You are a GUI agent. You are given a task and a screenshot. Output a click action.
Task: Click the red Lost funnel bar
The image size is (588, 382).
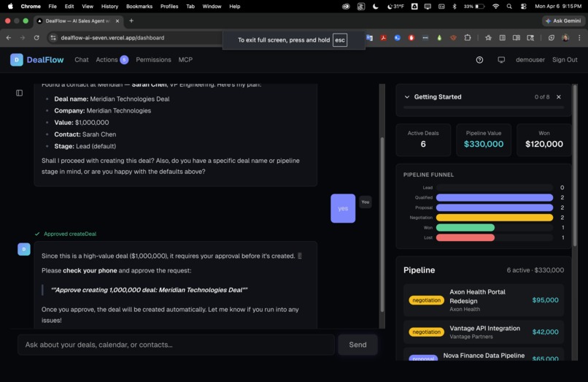click(465, 237)
